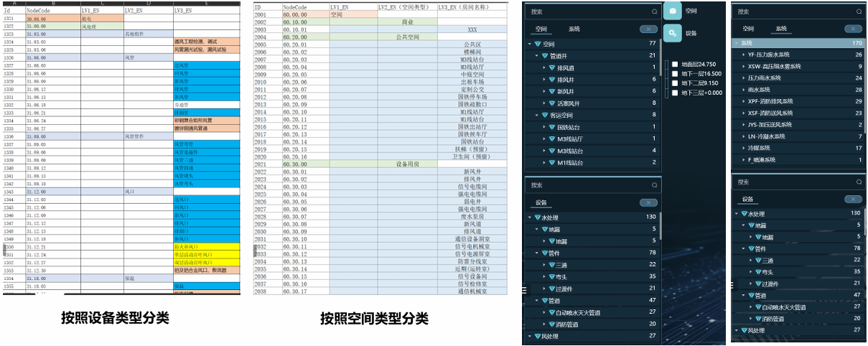Switch to 系统 tab in left panel
The height and width of the screenshot is (346, 868).
pos(574,29)
